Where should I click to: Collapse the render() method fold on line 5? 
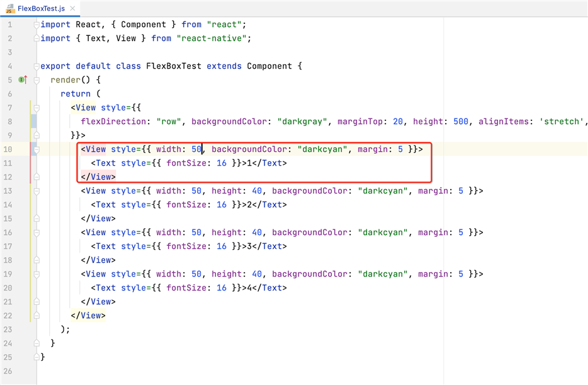click(x=37, y=80)
